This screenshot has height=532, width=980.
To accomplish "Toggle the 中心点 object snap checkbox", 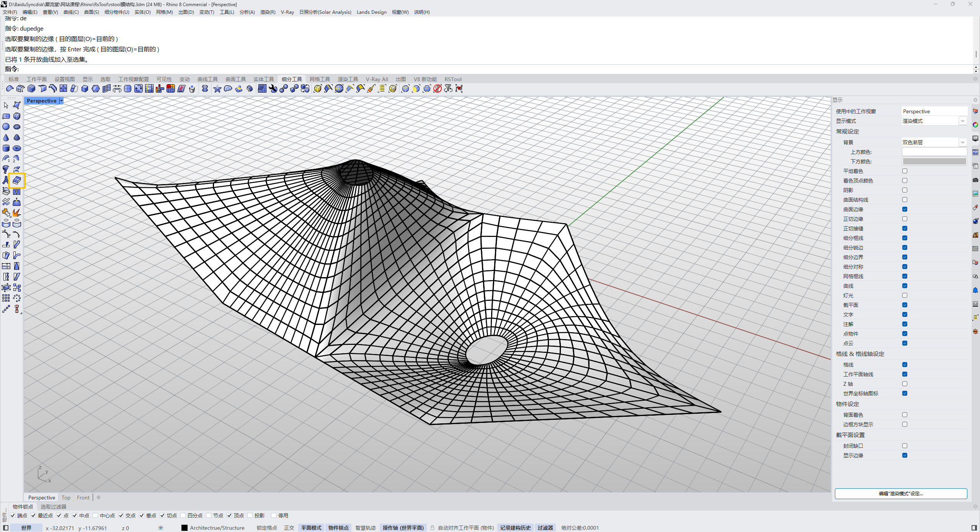I will [x=96, y=516].
